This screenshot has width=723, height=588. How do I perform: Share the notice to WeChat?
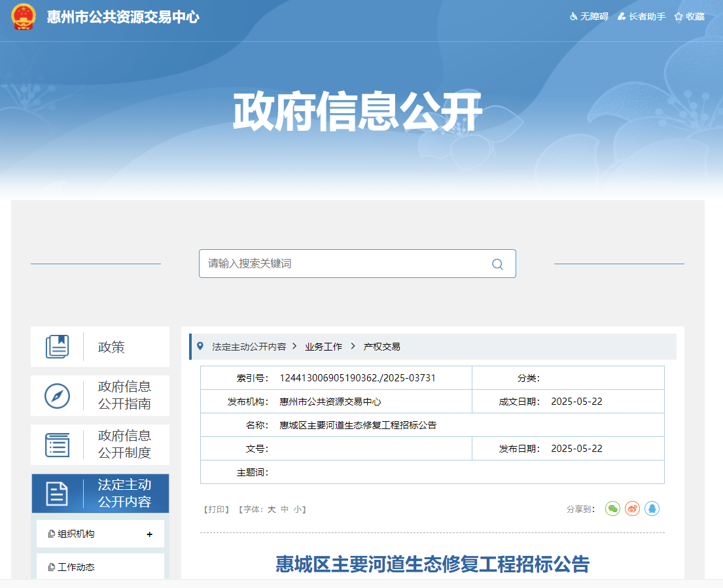coord(612,508)
